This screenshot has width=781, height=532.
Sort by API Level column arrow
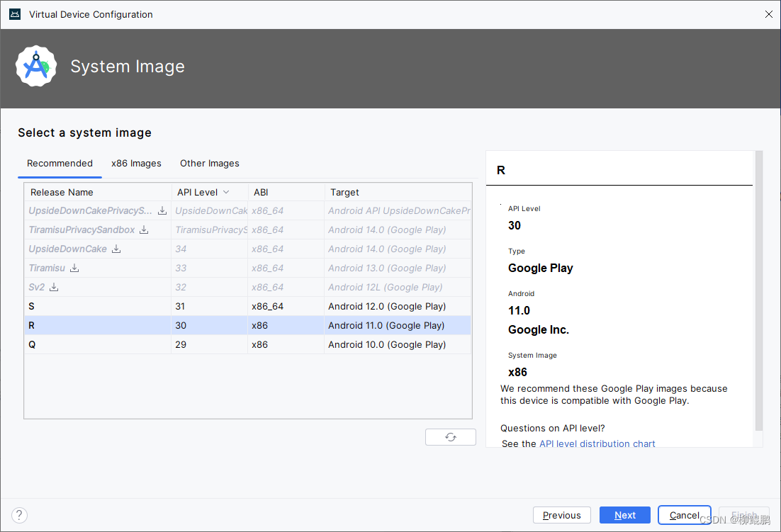[x=226, y=192]
